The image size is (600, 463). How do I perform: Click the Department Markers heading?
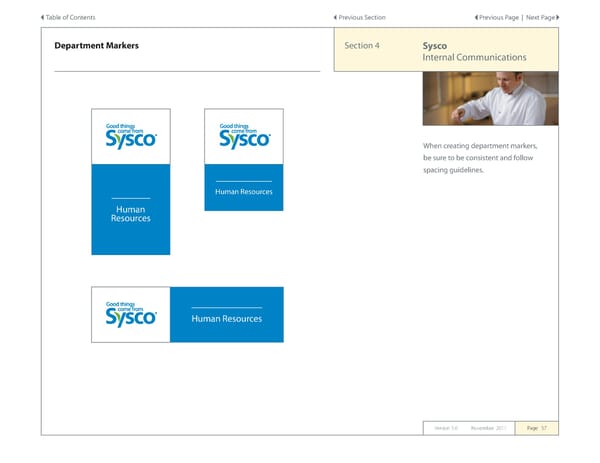tap(96, 46)
